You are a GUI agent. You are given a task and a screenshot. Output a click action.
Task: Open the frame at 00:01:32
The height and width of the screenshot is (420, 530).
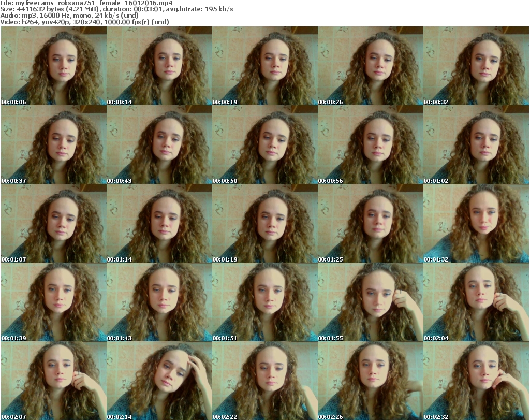coord(476,224)
